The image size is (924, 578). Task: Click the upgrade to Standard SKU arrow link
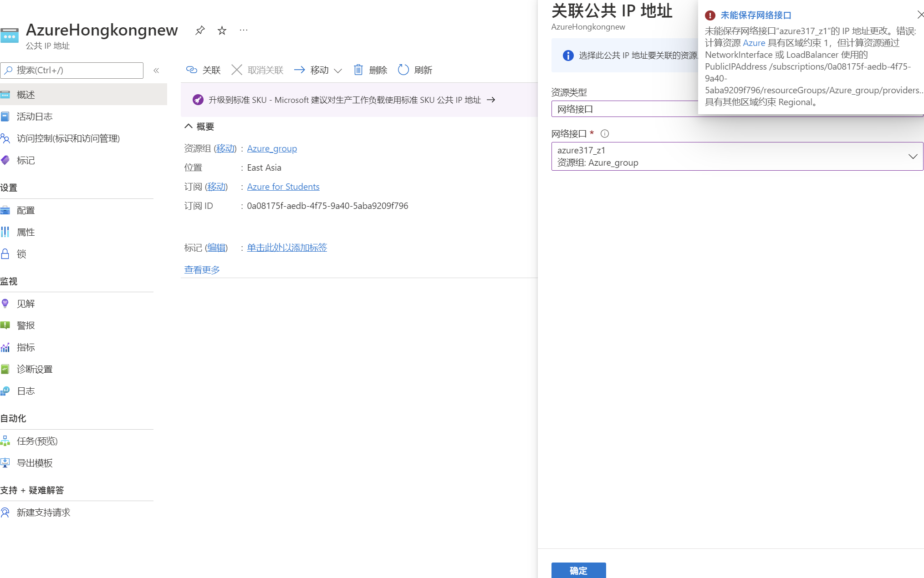(x=492, y=100)
